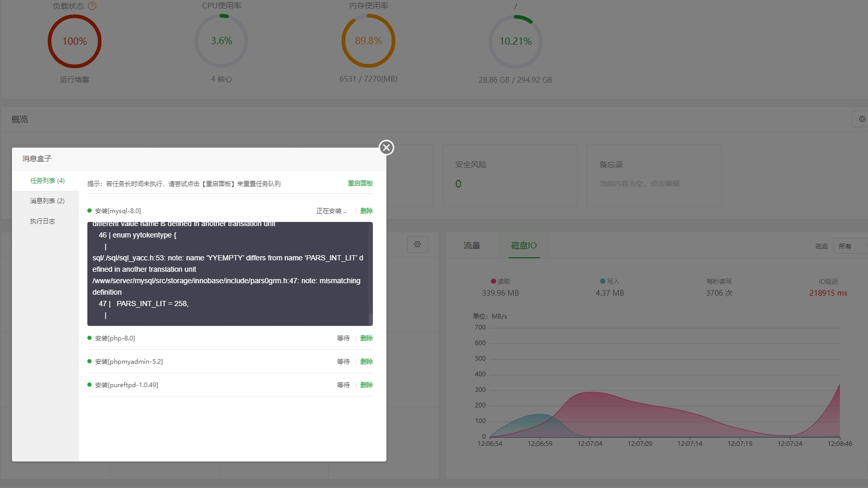Click the gear icon beside 流量 panel

(418, 244)
